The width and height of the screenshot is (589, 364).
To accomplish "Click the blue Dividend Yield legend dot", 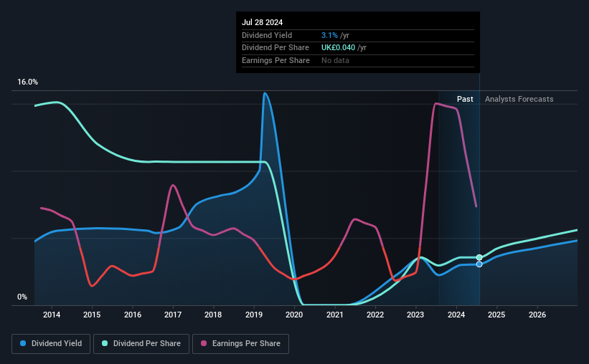I will (23, 343).
